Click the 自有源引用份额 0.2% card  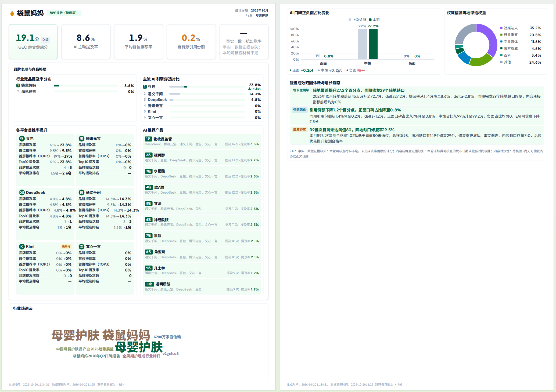point(191,42)
